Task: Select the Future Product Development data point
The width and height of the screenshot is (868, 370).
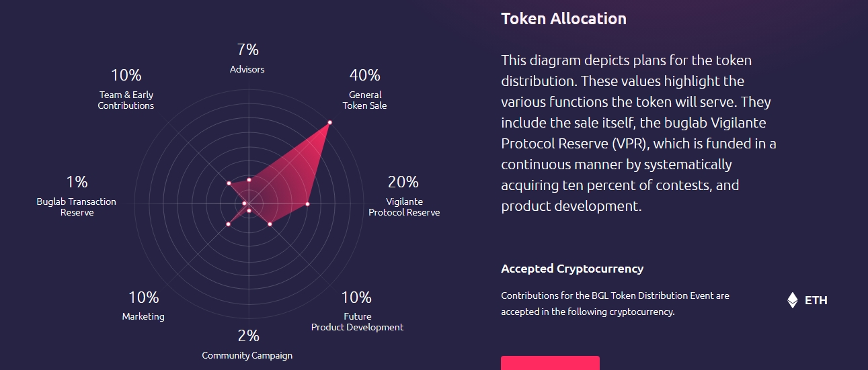Action: coord(270,224)
